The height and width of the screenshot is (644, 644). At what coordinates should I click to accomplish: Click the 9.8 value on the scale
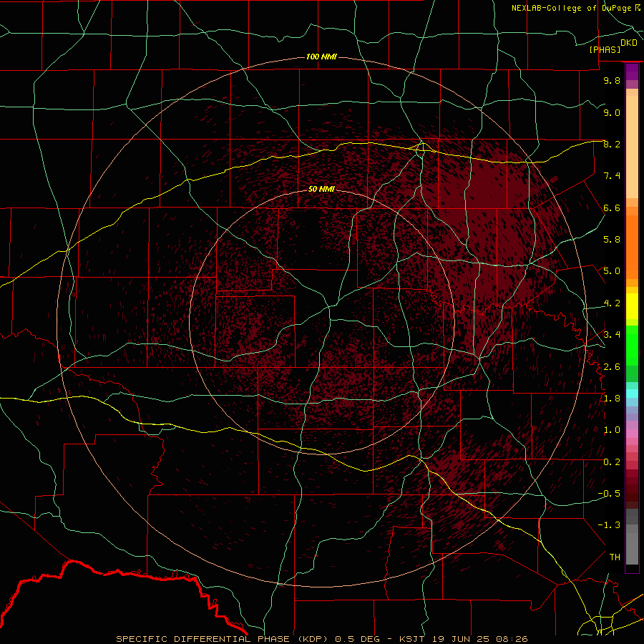(612, 80)
